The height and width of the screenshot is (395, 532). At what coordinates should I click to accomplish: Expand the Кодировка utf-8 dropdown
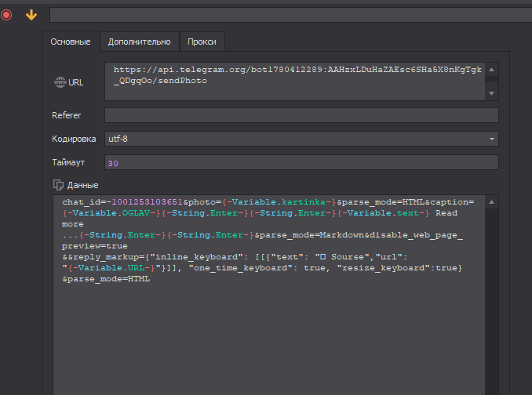492,139
